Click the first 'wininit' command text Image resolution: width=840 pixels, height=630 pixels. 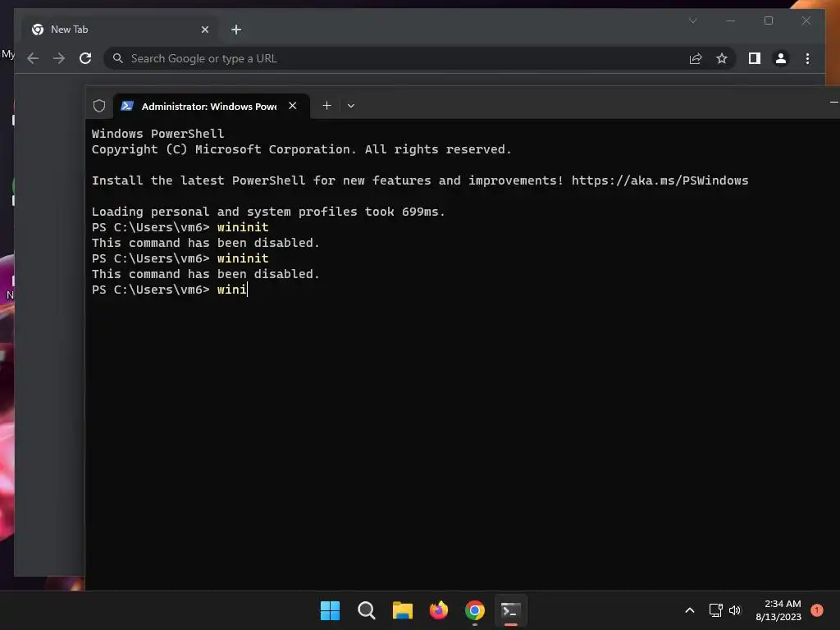243,227
